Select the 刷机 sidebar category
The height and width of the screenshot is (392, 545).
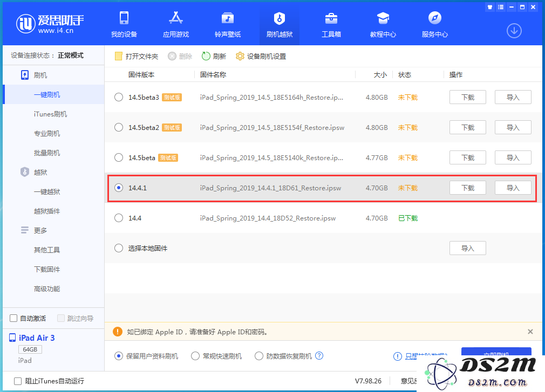(34, 75)
